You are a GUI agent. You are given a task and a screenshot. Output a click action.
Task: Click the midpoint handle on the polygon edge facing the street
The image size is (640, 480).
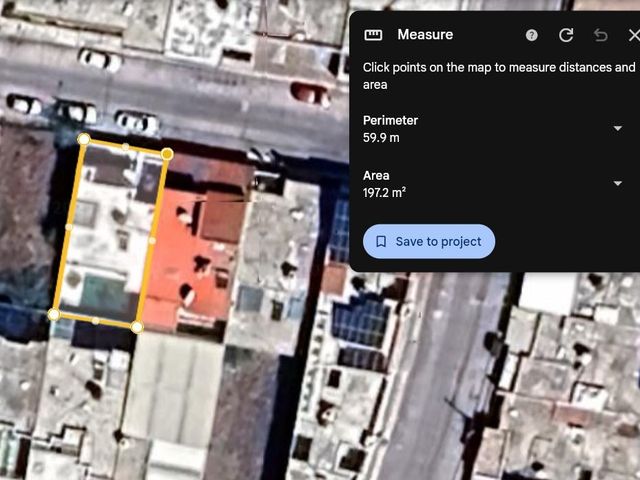[126, 147]
